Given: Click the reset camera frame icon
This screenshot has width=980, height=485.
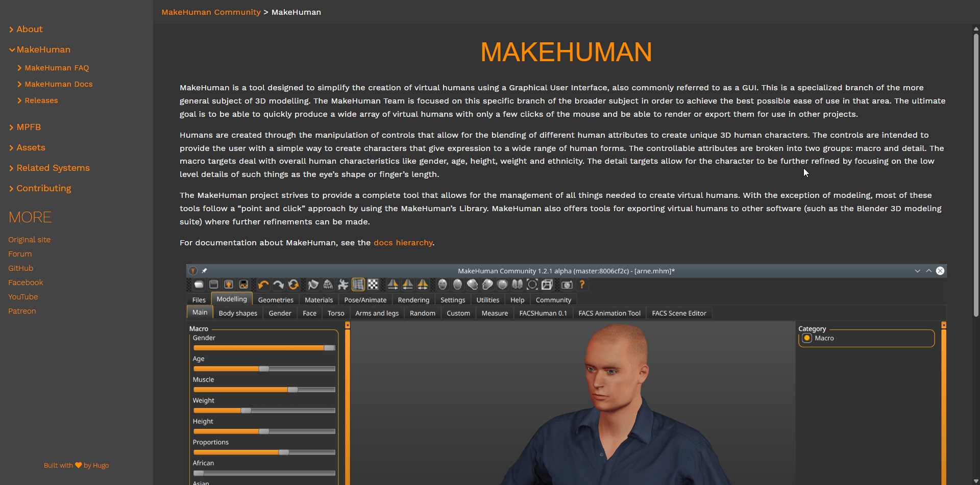Looking at the screenshot, I should pyautogui.click(x=532, y=285).
